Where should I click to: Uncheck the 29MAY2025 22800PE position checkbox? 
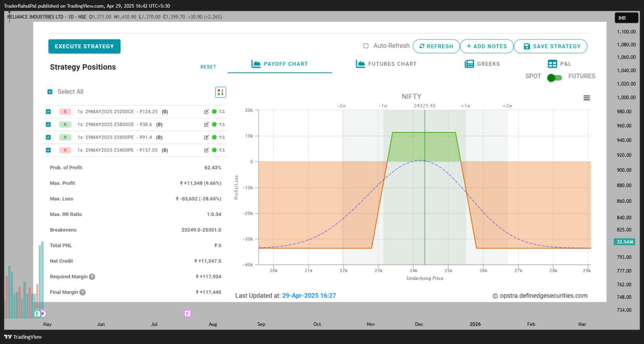click(48, 138)
